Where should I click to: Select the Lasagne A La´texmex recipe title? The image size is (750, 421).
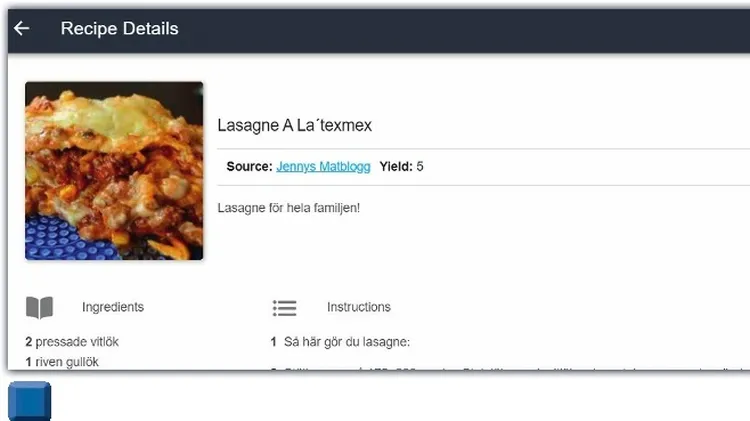(x=295, y=125)
